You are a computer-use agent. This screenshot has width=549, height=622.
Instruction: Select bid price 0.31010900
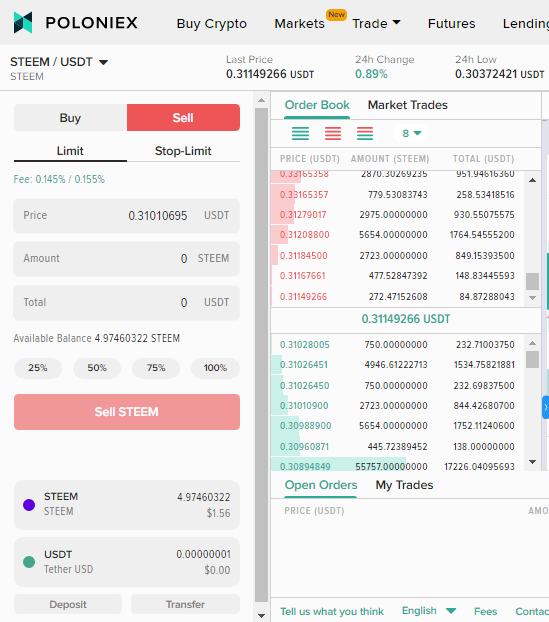304,406
